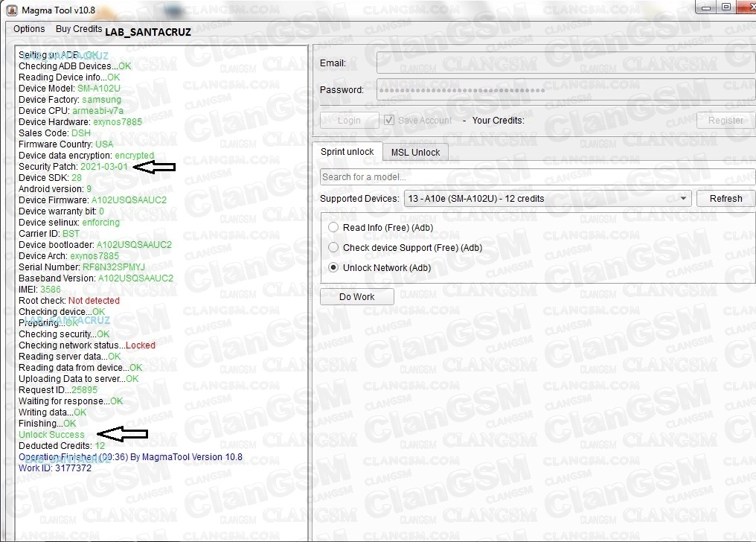Toggle the Save Account checkbox

click(x=389, y=120)
